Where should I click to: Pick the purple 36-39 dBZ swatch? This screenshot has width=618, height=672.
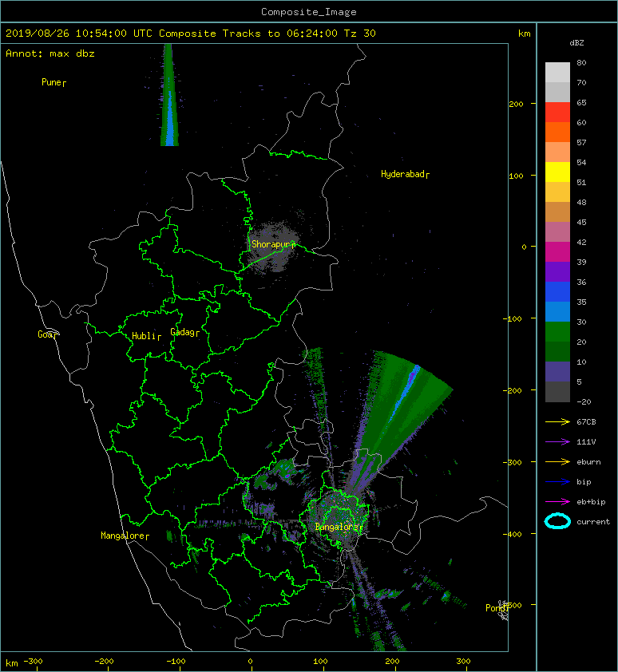coord(557,271)
